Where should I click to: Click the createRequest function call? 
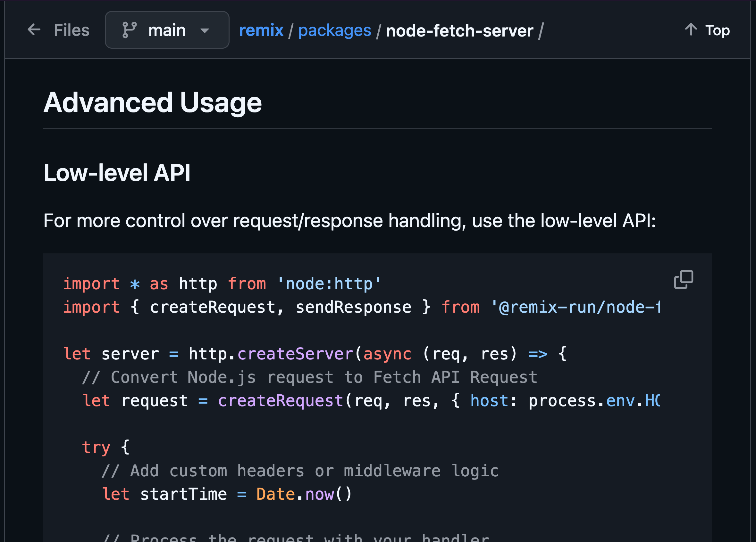(280, 400)
